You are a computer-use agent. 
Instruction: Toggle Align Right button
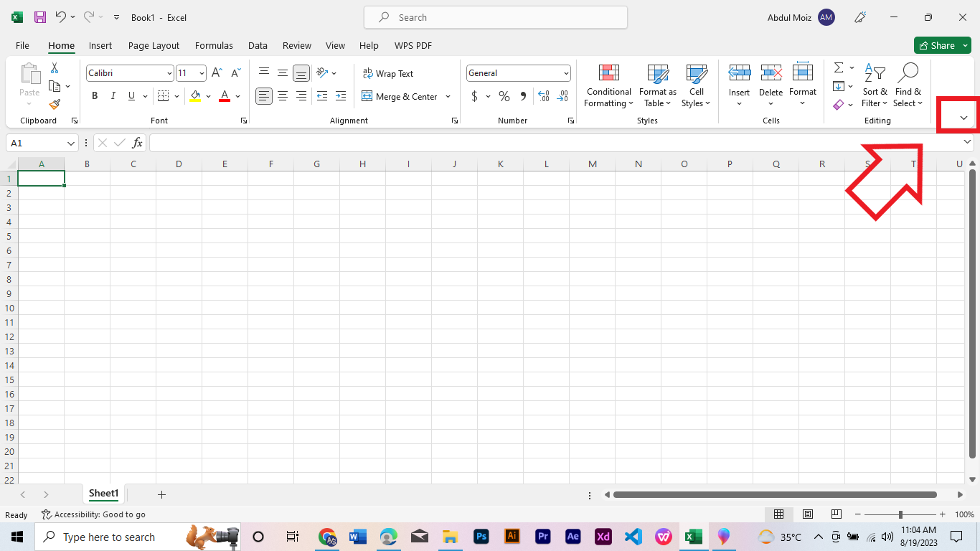click(301, 96)
